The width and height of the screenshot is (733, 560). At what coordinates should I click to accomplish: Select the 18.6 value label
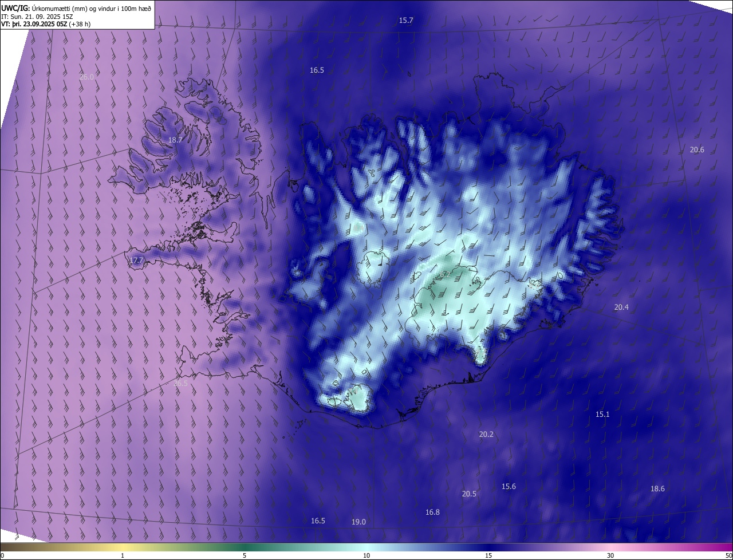pyautogui.click(x=657, y=488)
